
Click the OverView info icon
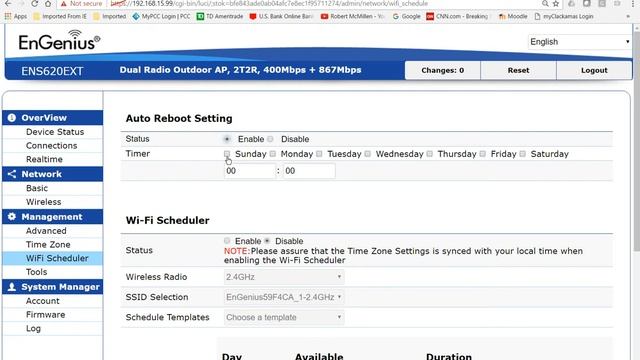tap(11, 118)
